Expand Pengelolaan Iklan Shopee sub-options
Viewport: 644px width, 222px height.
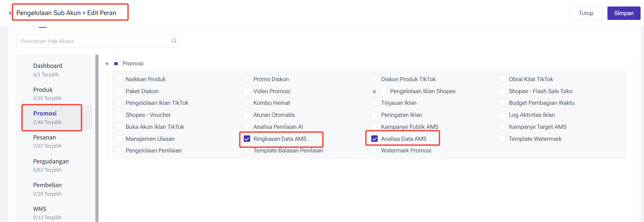coord(375,91)
